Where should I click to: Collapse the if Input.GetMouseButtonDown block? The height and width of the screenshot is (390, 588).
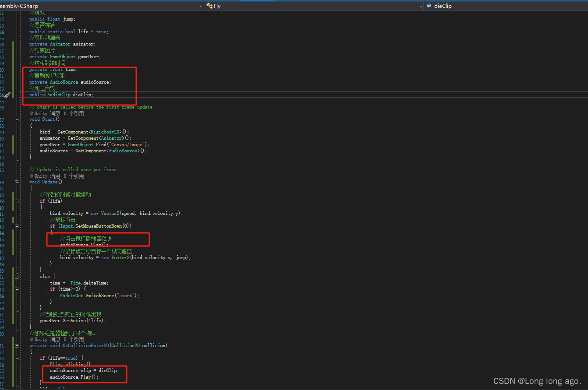point(17,226)
